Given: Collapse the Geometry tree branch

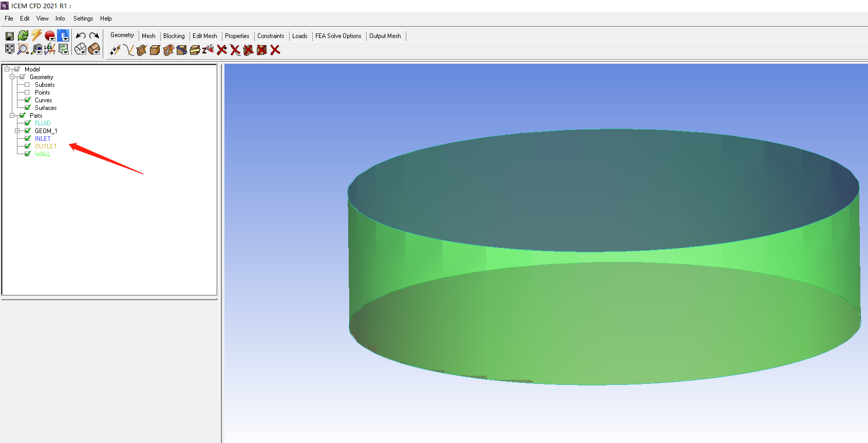Looking at the screenshot, I should click(12, 77).
